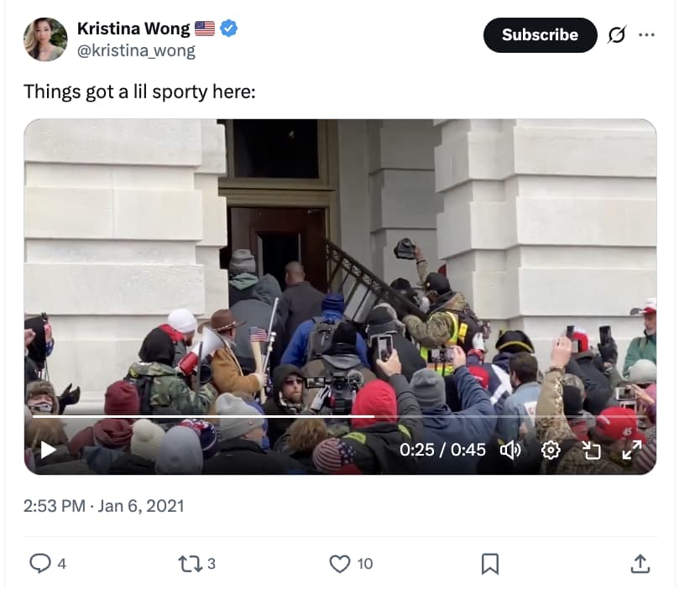Expand video to fullscreen
This screenshot has height=589, width=700.
(x=632, y=450)
